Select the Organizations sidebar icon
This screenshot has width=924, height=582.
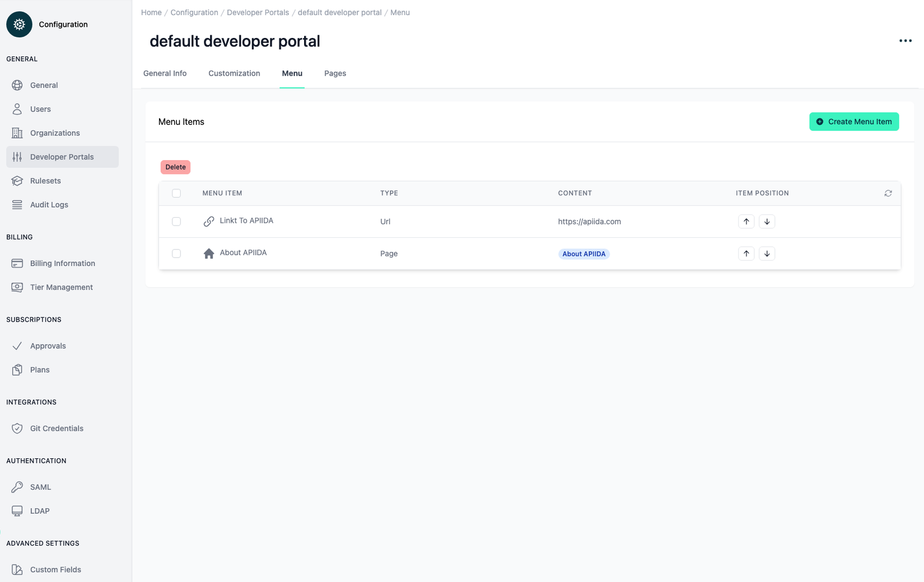click(x=17, y=133)
